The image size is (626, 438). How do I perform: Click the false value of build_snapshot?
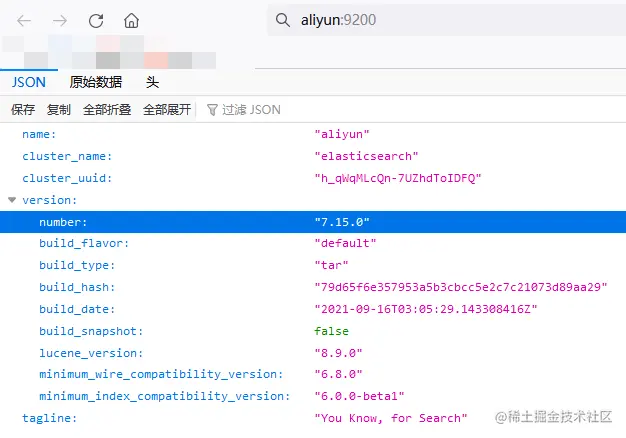[x=331, y=331]
